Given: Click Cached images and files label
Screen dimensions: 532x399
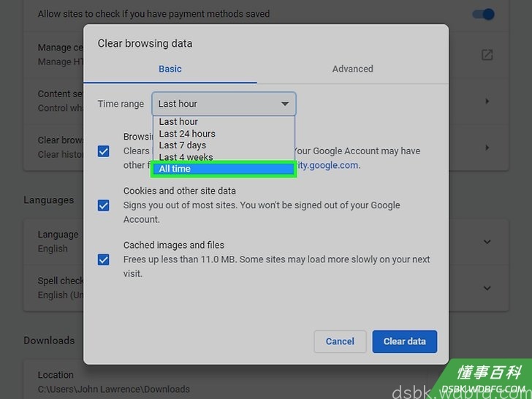Looking at the screenshot, I should (174, 245).
